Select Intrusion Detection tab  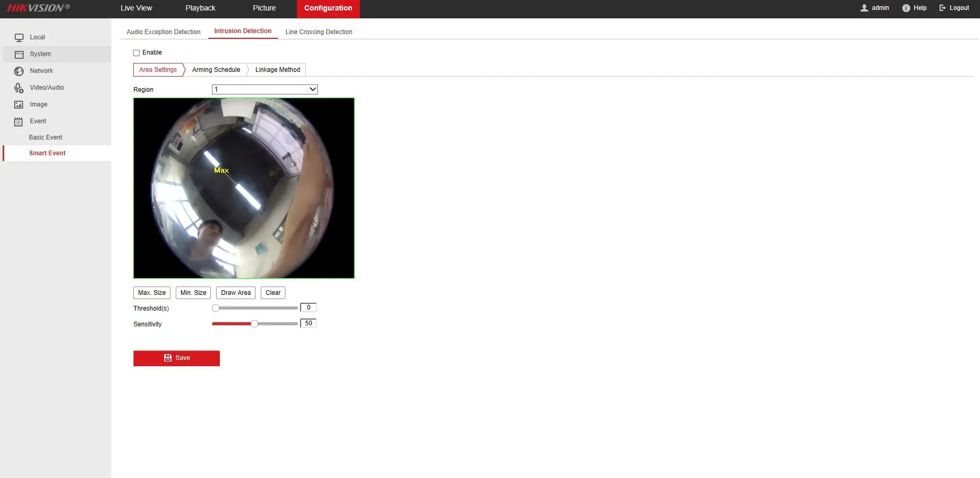pyautogui.click(x=243, y=31)
